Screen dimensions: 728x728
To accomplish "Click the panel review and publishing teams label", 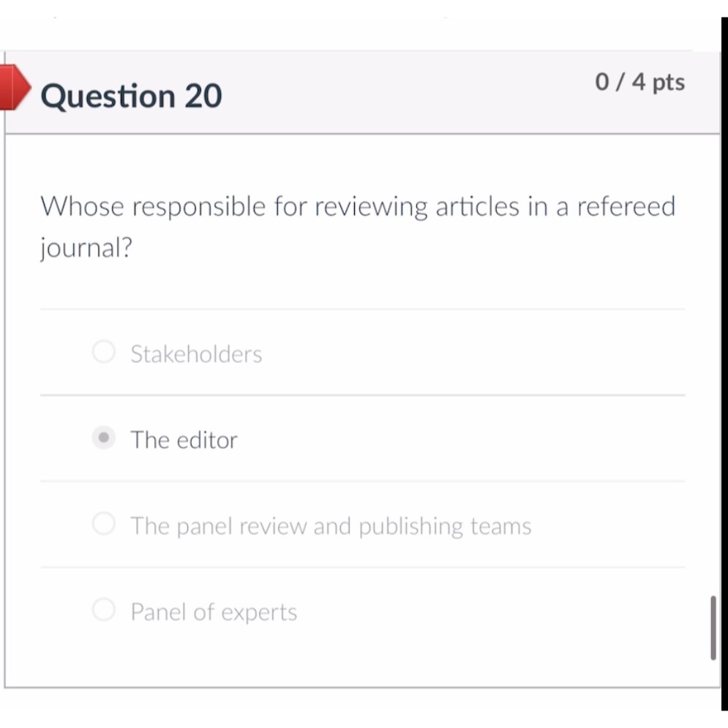I will (331, 525).
